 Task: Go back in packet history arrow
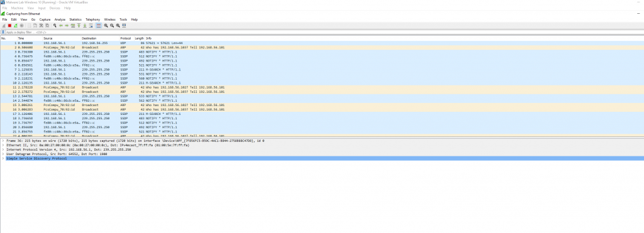pos(61,25)
